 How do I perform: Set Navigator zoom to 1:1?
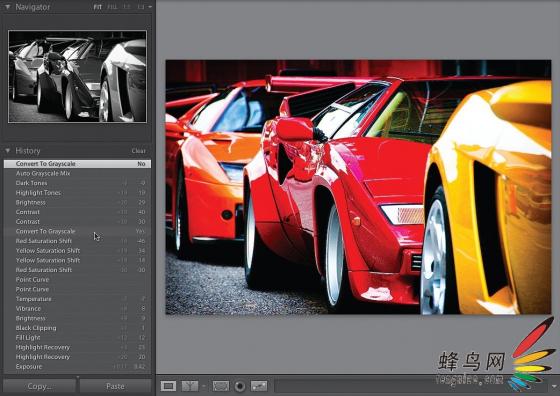(x=127, y=7)
